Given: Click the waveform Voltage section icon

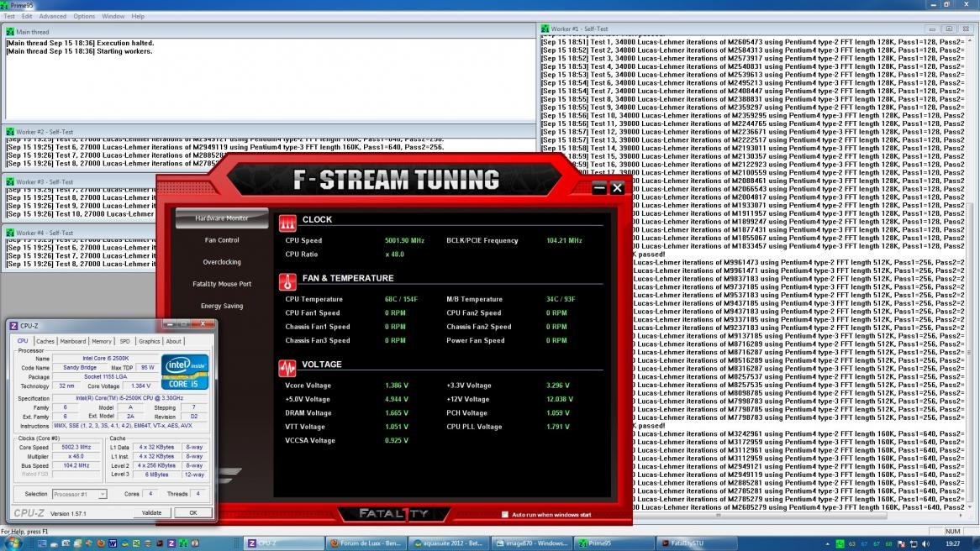Looking at the screenshot, I should tap(287, 368).
